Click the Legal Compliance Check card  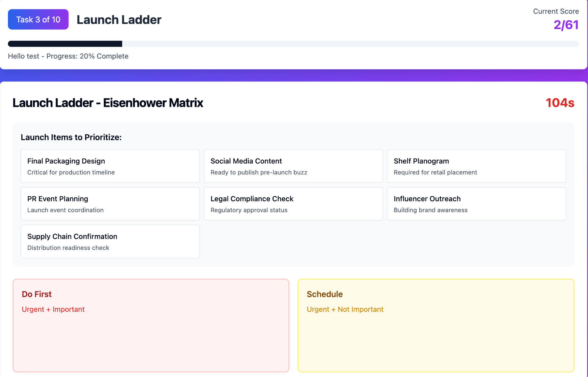point(293,204)
